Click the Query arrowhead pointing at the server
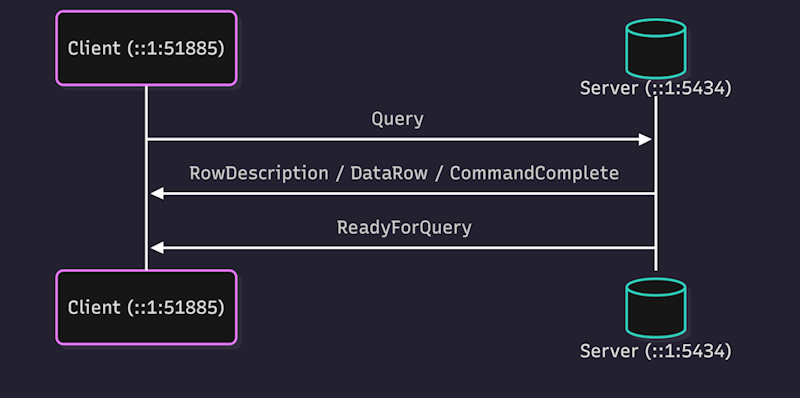Image resolution: width=800 pixels, height=398 pixels. [645, 139]
